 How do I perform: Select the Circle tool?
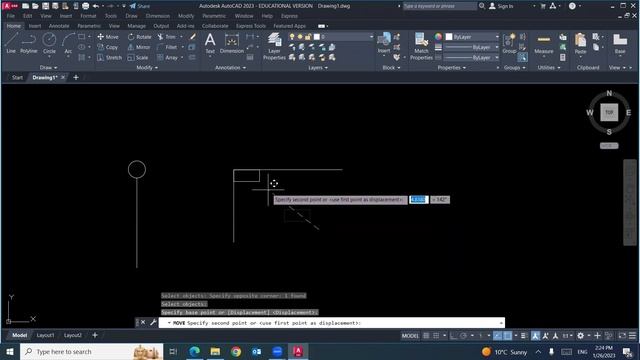click(x=49, y=43)
